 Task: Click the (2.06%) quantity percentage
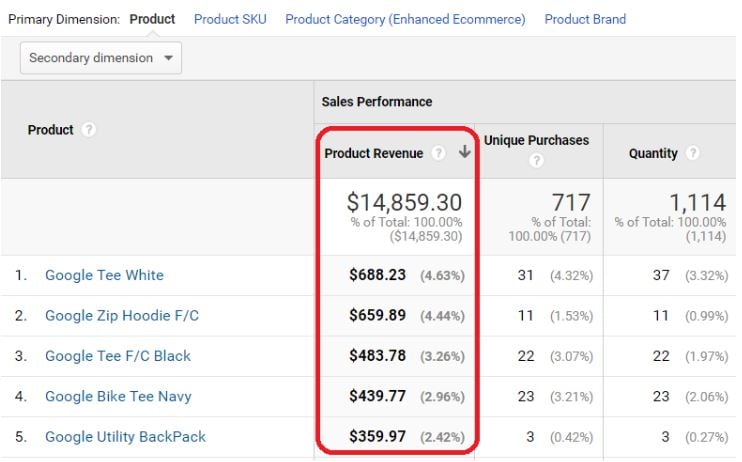pyautogui.click(x=707, y=397)
